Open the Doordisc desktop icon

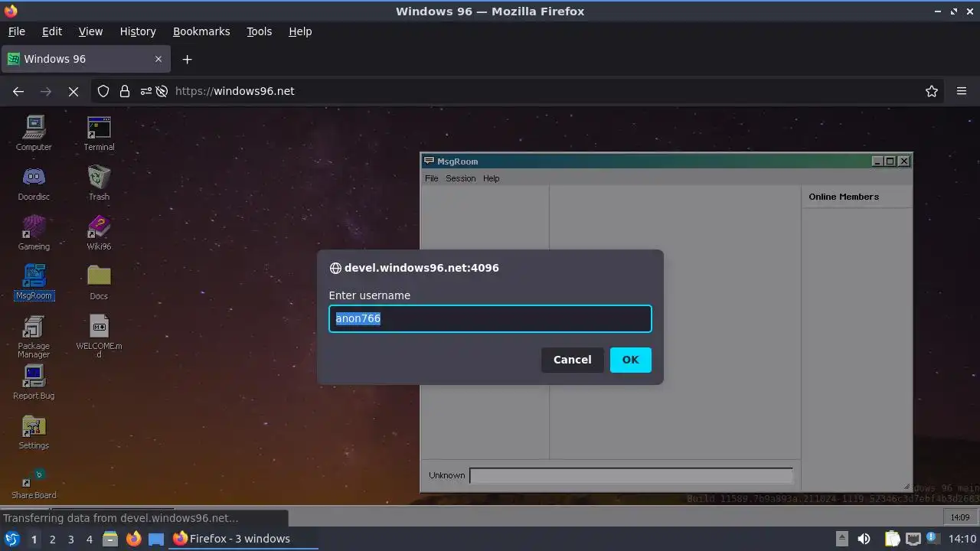tap(34, 183)
